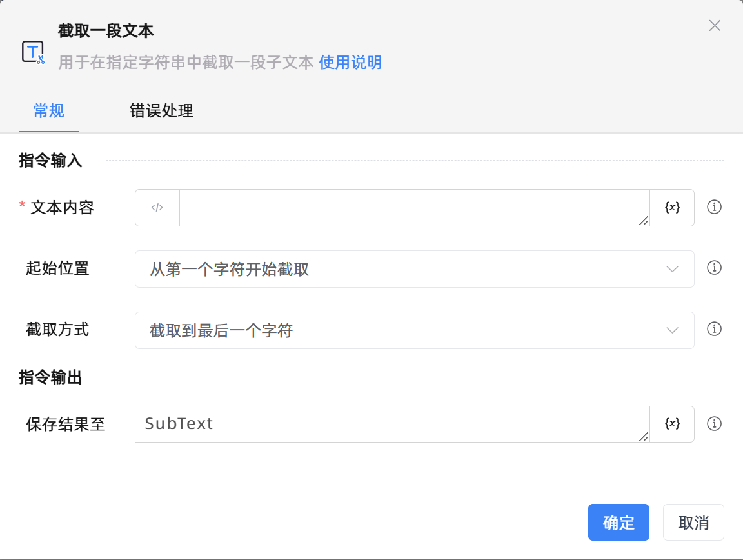
Task: Show info icon beside 起始位置
Action: pyautogui.click(x=714, y=268)
